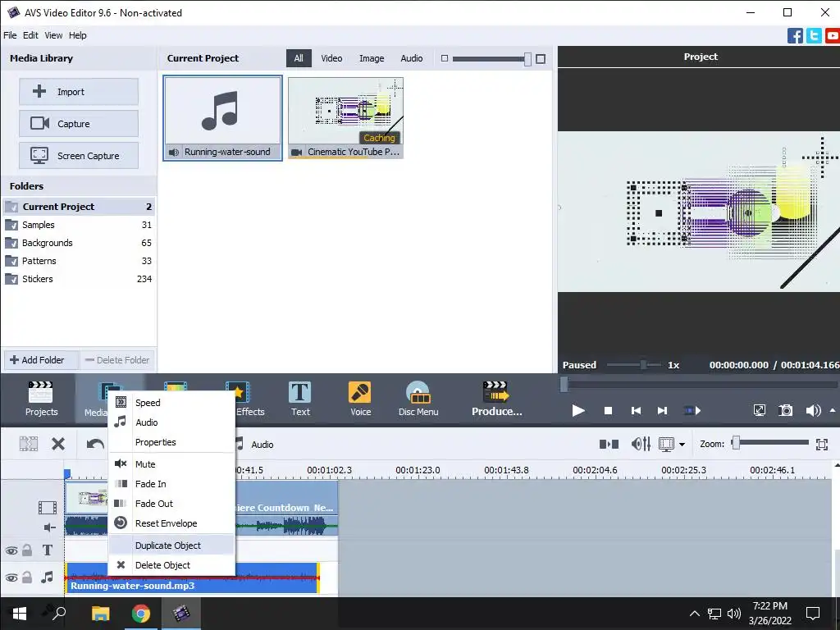Toggle lock on text track
The height and width of the screenshot is (630, 840).
tap(27, 550)
